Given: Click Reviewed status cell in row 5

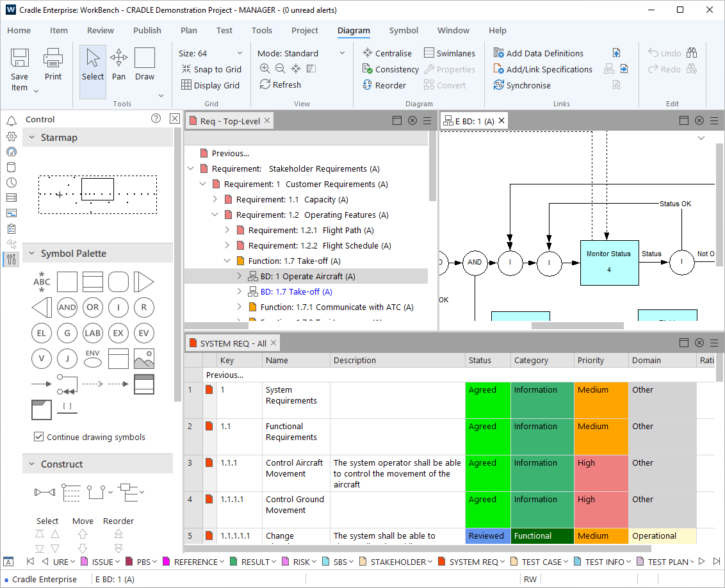Looking at the screenshot, I should [x=487, y=535].
